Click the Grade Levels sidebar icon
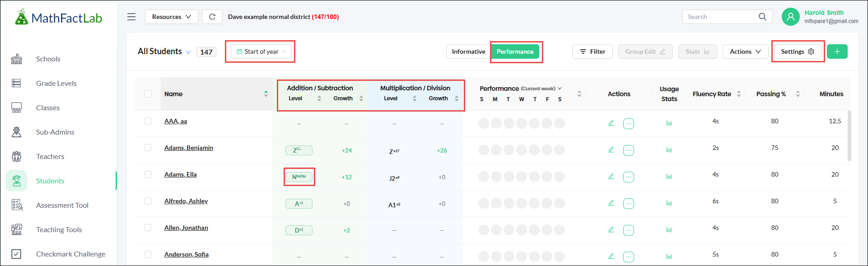This screenshot has height=266, width=868. [17, 83]
